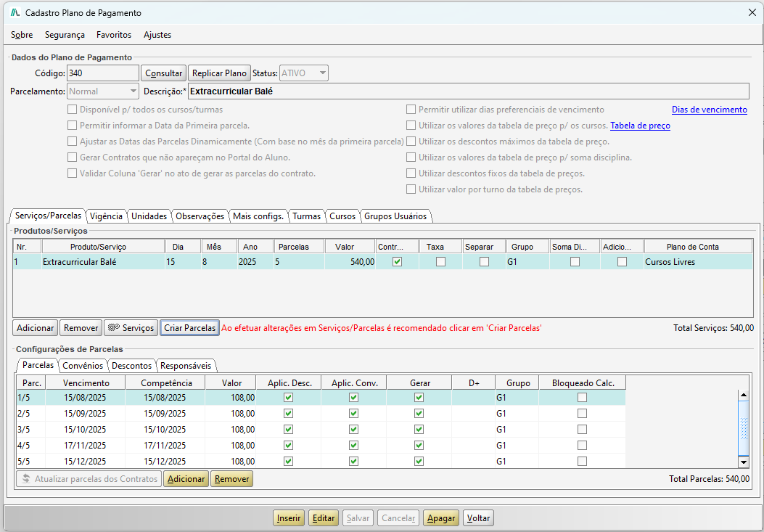The height and width of the screenshot is (532, 764).
Task: Select the Extracurricular Balé product cell
Action: point(103,262)
